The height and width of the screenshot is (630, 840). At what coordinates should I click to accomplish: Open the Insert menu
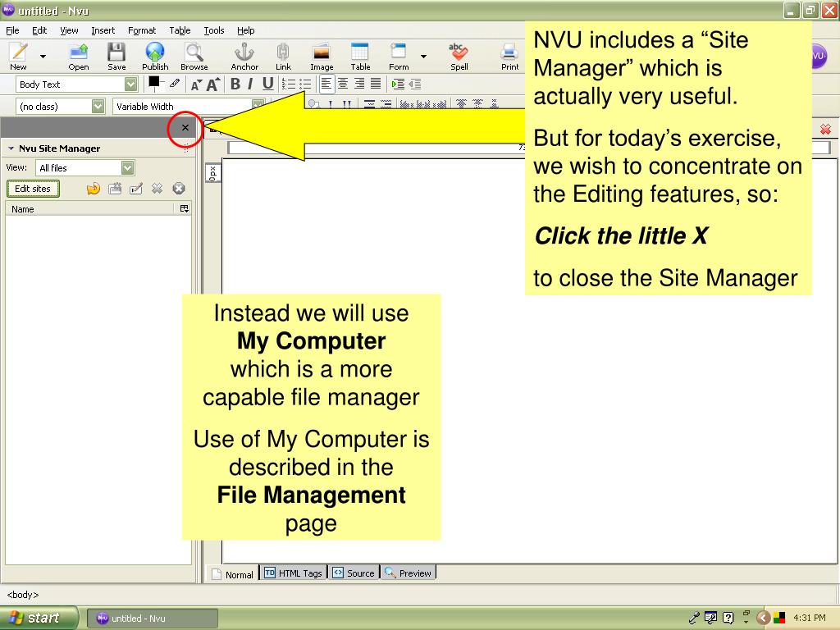tap(103, 30)
